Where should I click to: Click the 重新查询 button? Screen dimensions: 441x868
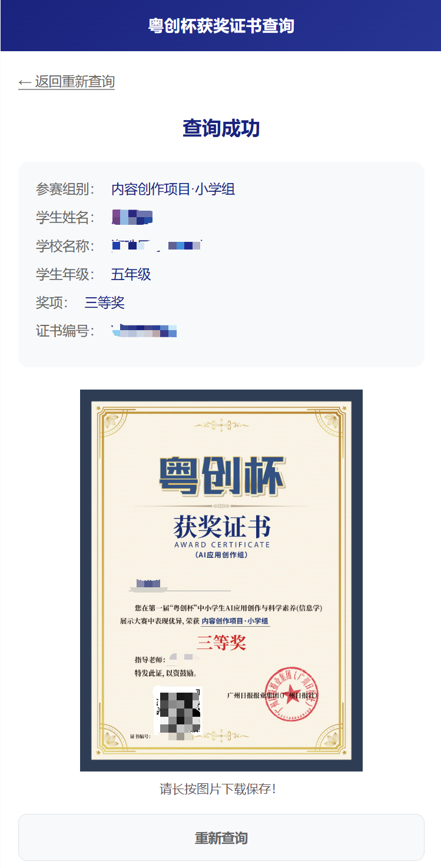click(x=221, y=837)
